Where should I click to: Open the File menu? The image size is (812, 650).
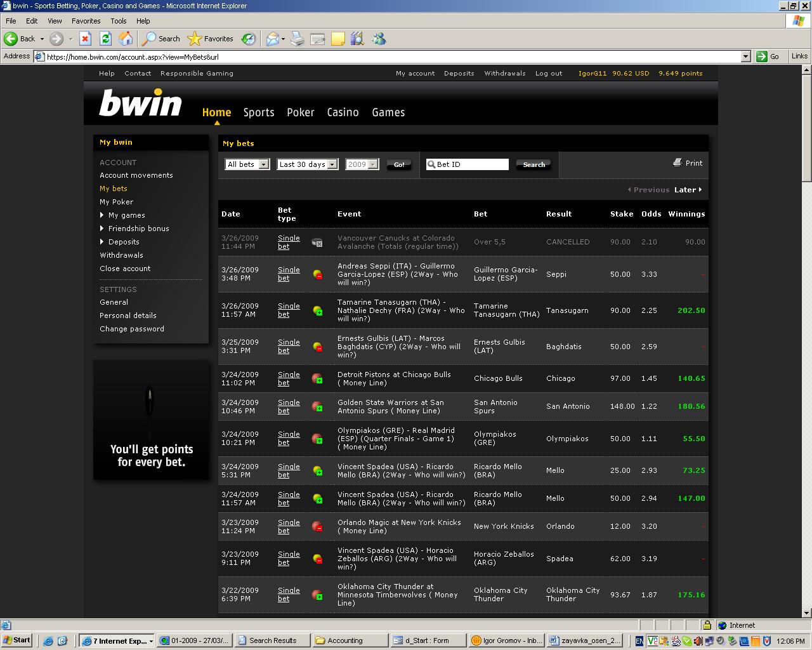point(11,21)
